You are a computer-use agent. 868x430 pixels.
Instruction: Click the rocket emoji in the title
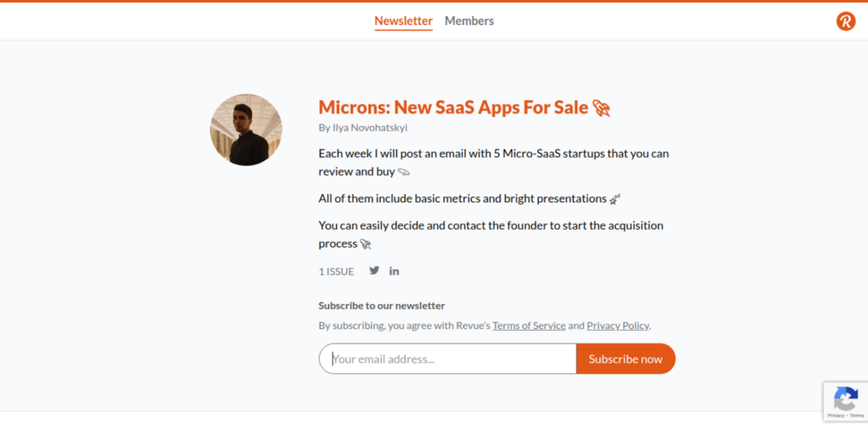pyautogui.click(x=601, y=107)
